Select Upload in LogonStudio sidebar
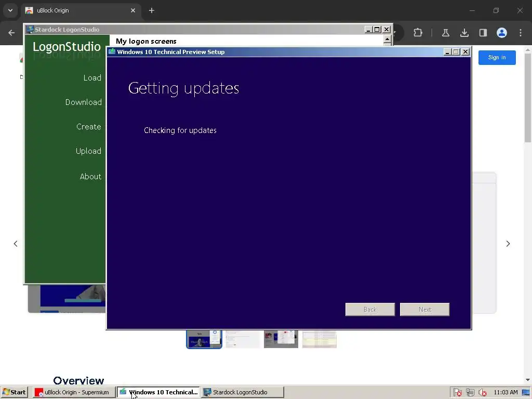This screenshot has width=532, height=399. click(88, 151)
